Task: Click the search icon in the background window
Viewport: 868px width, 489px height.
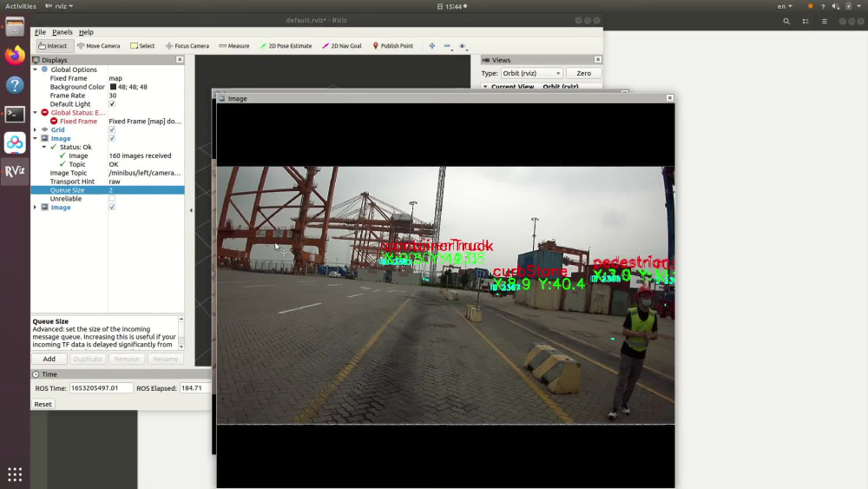Action: 786,21
